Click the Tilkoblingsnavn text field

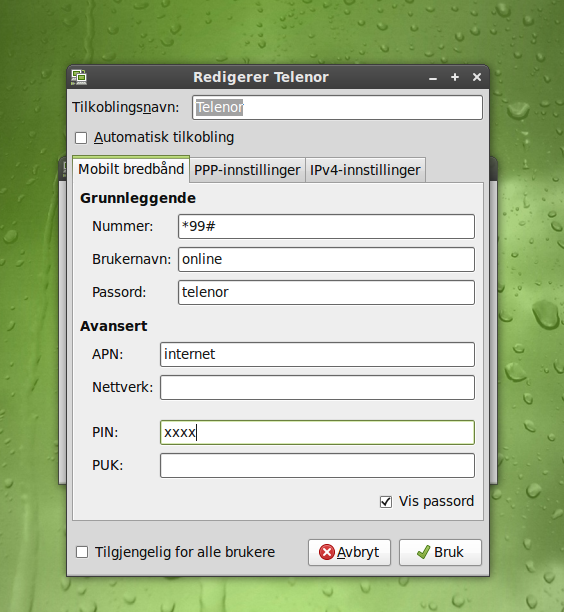pyautogui.click(x=337, y=107)
